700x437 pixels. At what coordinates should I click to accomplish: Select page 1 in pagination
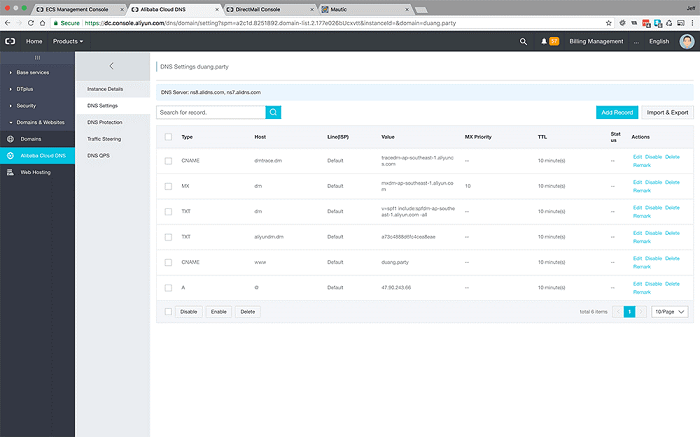point(629,312)
